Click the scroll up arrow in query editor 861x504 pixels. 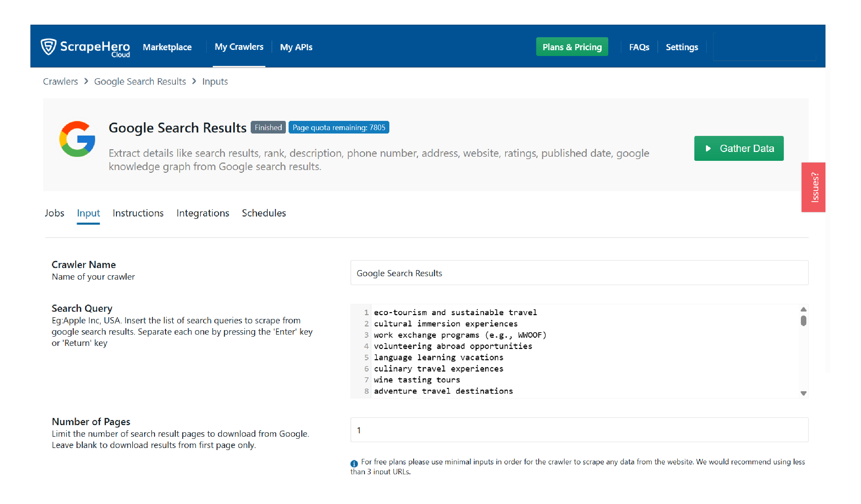[803, 309]
